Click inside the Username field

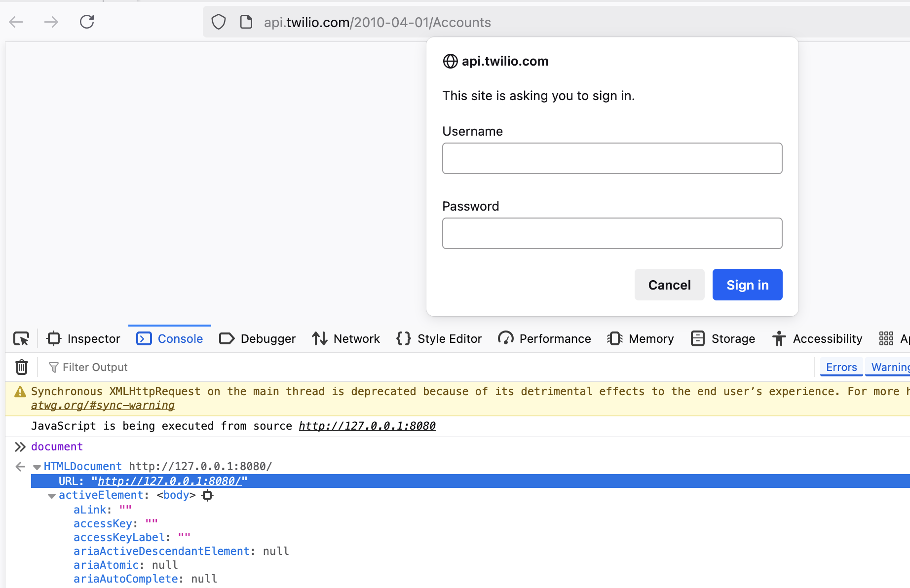coord(612,158)
